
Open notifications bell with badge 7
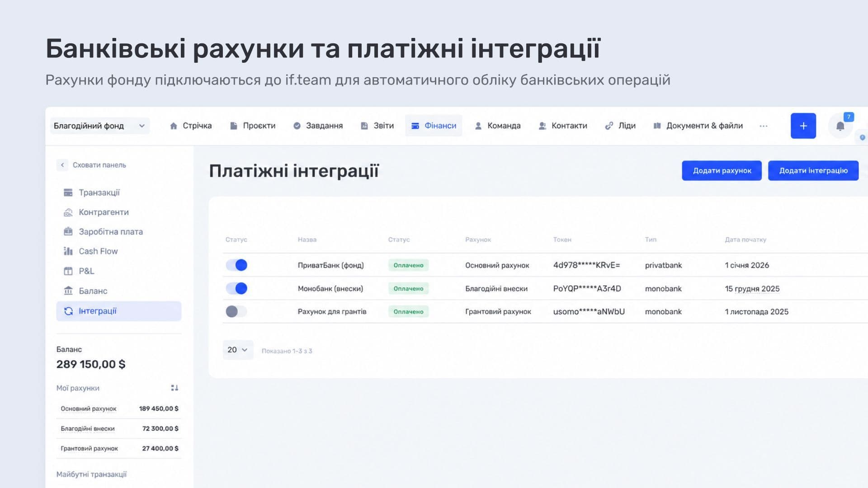click(840, 126)
